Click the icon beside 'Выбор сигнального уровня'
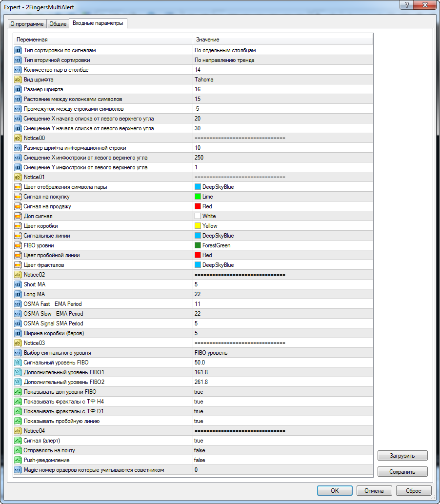The width and height of the screenshot is (440, 504). click(x=18, y=353)
